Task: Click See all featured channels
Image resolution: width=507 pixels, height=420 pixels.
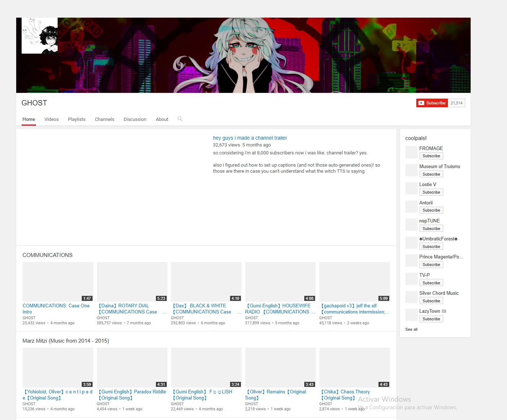Action: (x=411, y=329)
